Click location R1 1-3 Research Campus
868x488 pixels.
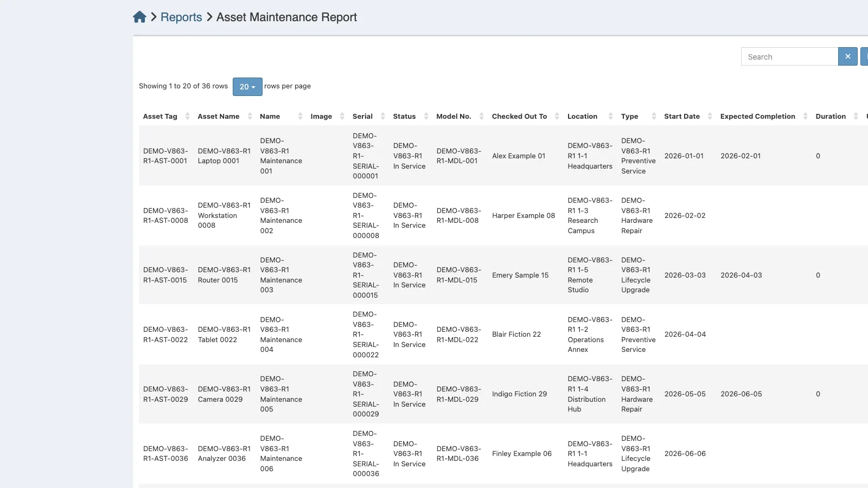click(590, 216)
